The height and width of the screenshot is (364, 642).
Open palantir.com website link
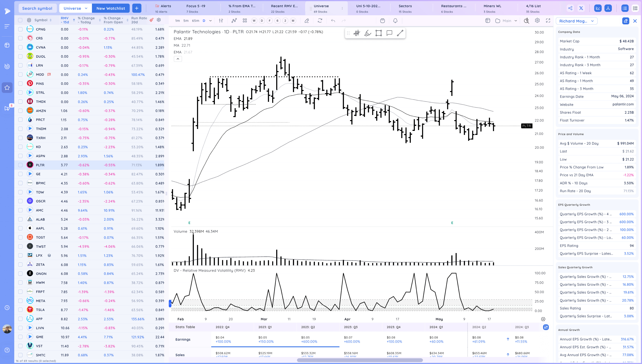(x=623, y=104)
